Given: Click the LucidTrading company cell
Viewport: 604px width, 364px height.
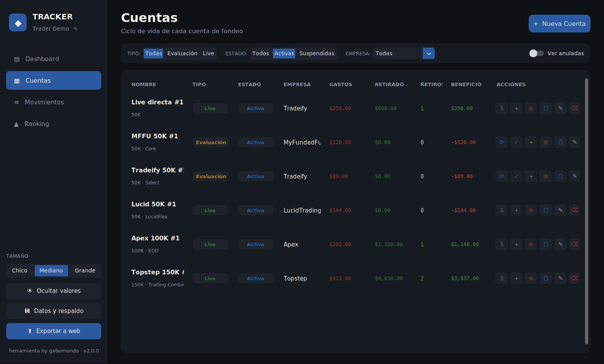Looking at the screenshot, I should coord(302,210).
